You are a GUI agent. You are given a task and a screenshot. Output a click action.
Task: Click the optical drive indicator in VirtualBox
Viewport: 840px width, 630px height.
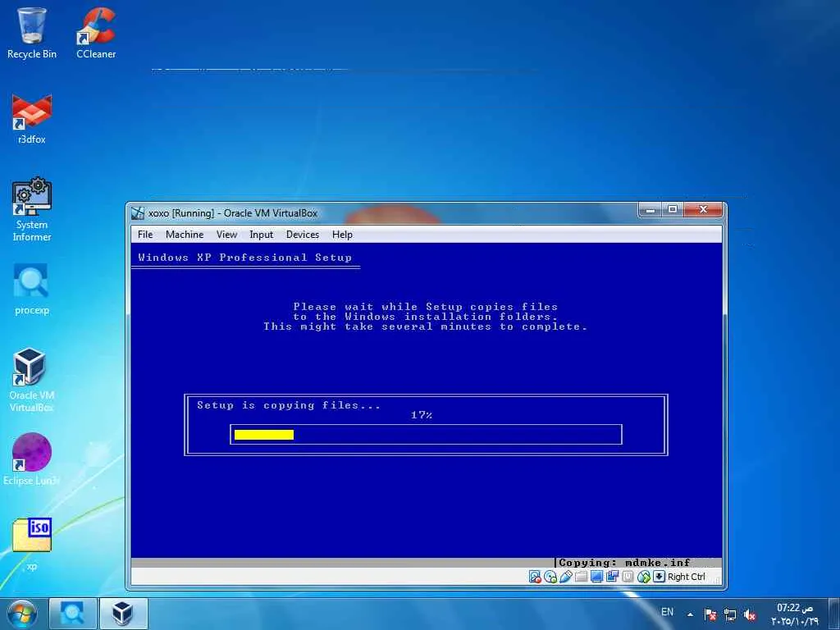(x=550, y=577)
